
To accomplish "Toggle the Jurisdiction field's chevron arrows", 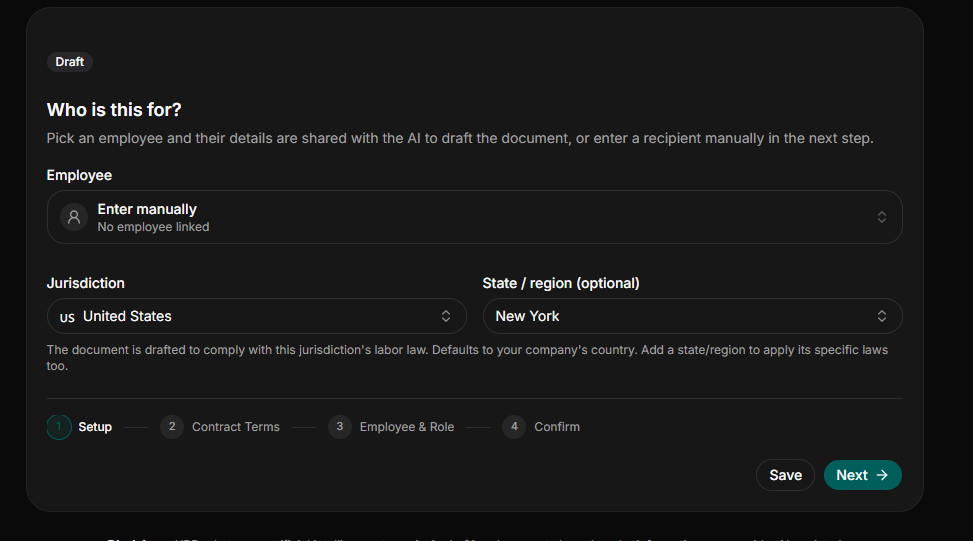I will (x=446, y=316).
